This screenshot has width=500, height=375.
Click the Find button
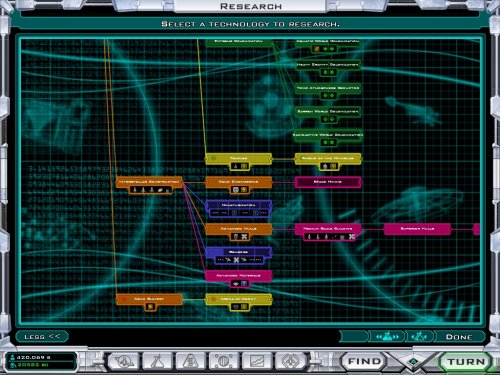click(364, 361)
